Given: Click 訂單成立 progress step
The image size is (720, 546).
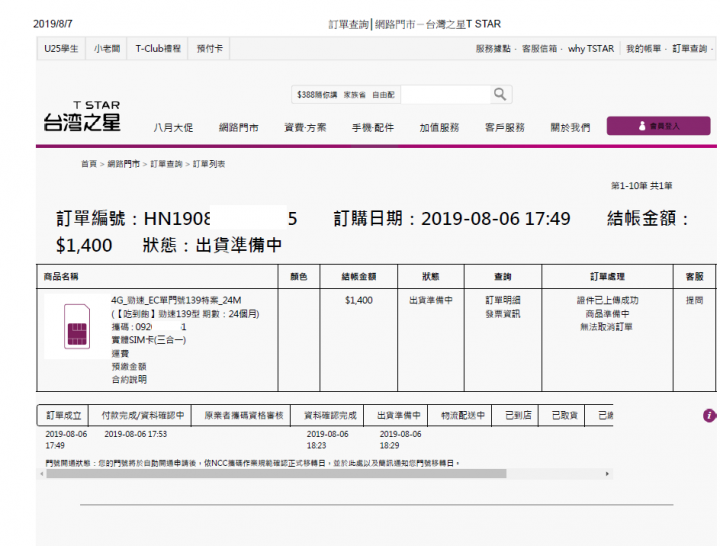Looking at the screenshot, I should (x=63, y=416).
